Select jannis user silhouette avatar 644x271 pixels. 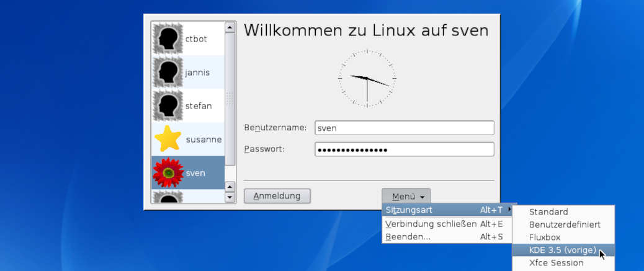pyautogui.click(x=168, y=73)
